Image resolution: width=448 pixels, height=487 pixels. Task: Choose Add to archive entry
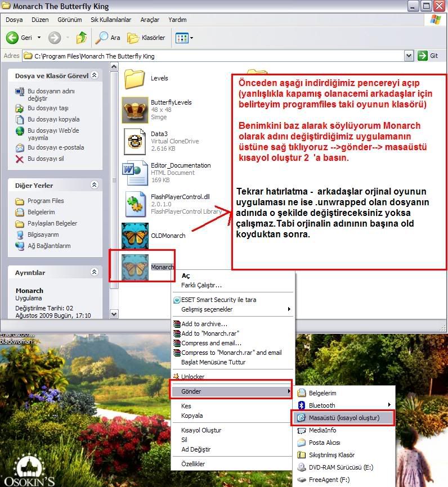click(232, 324)
